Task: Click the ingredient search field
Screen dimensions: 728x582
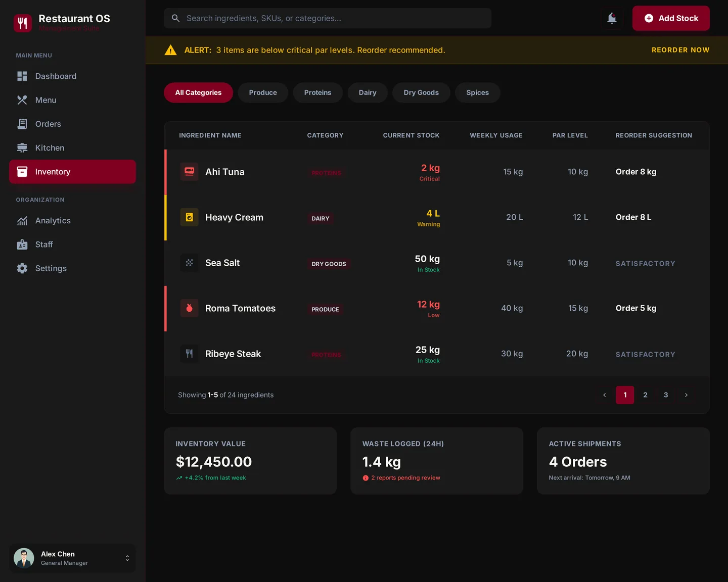Action: (x=328, y=18)
